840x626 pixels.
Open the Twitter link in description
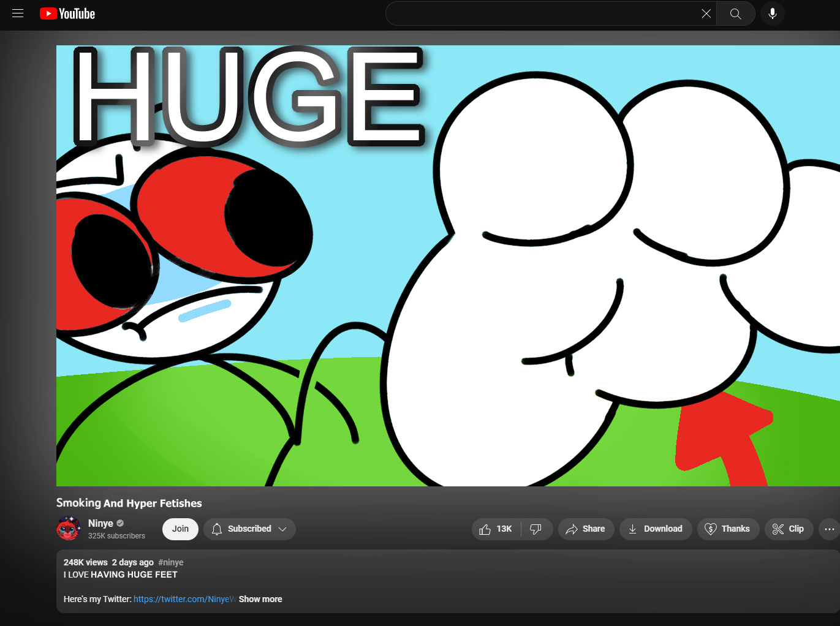(x=184, y=599)
